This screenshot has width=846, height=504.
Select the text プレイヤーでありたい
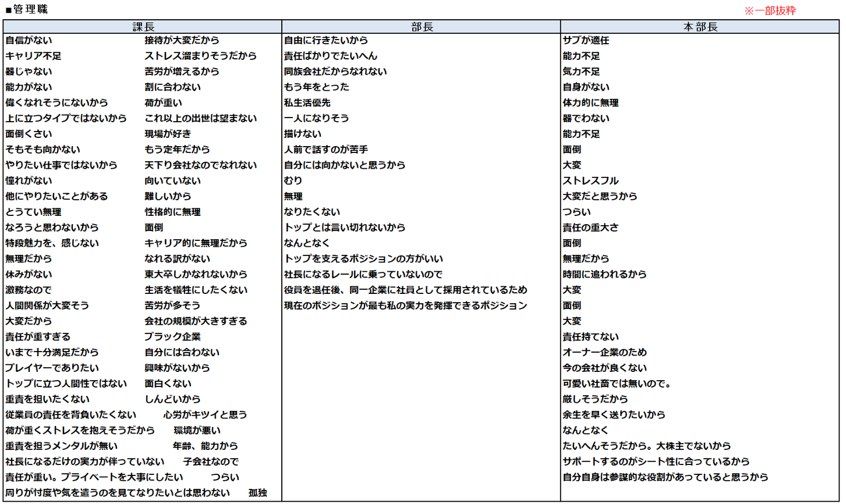[x=52, y=368]
